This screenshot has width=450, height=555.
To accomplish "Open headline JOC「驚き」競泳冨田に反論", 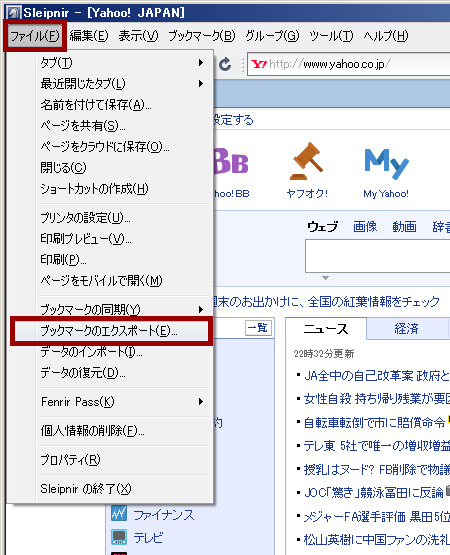I will pyautogui.click(x=374, y=493).
